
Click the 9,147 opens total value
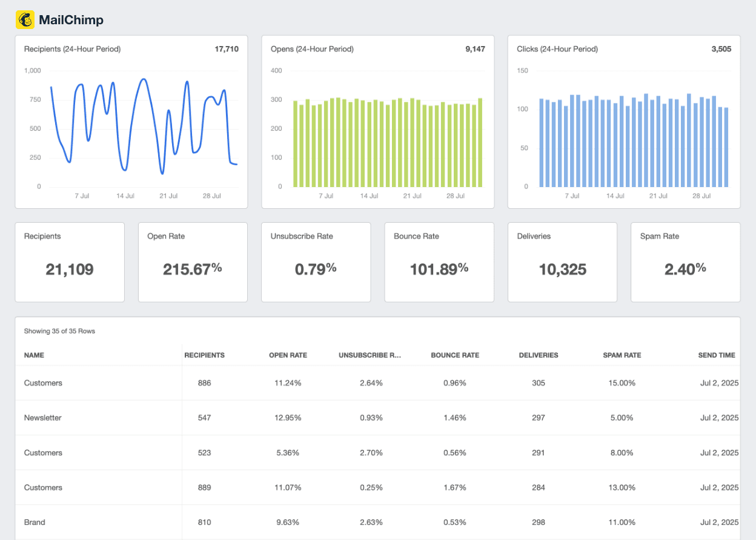pos(476,49)
